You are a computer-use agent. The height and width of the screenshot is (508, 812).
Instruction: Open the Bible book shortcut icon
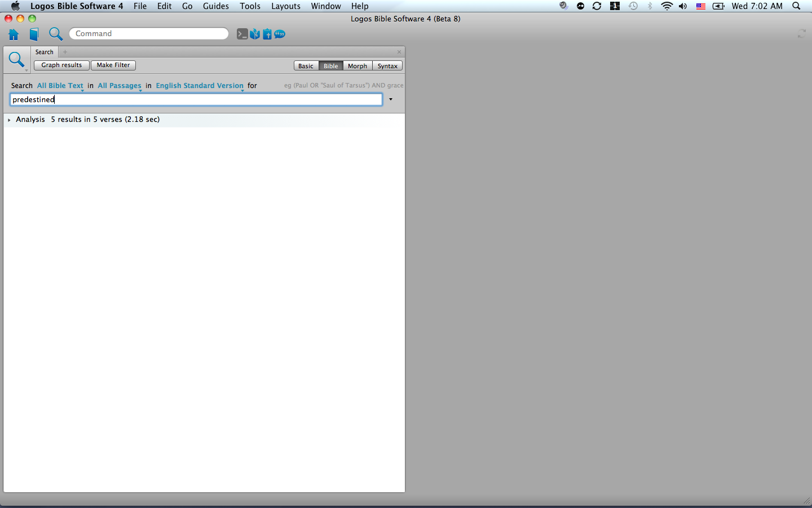[255, 34]
